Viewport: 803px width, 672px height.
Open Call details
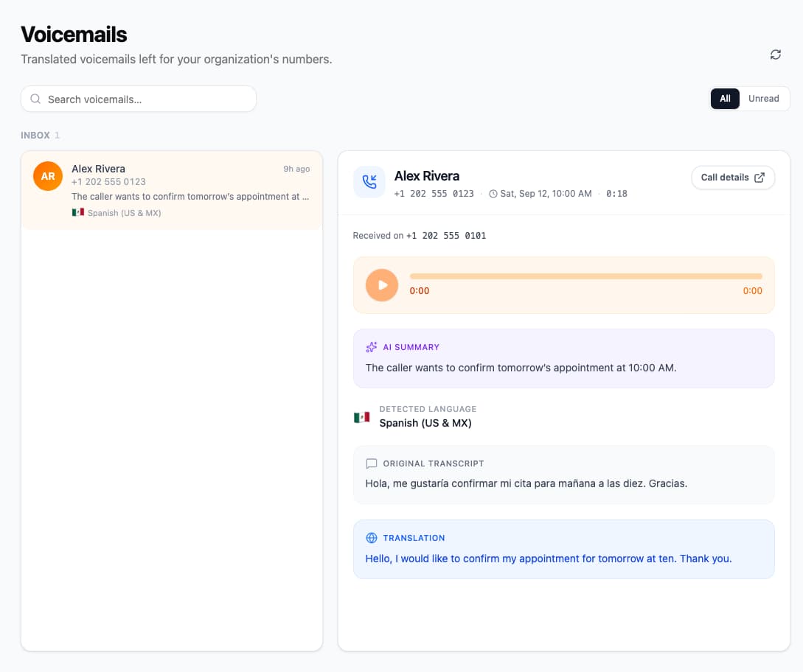click(733, 178)
